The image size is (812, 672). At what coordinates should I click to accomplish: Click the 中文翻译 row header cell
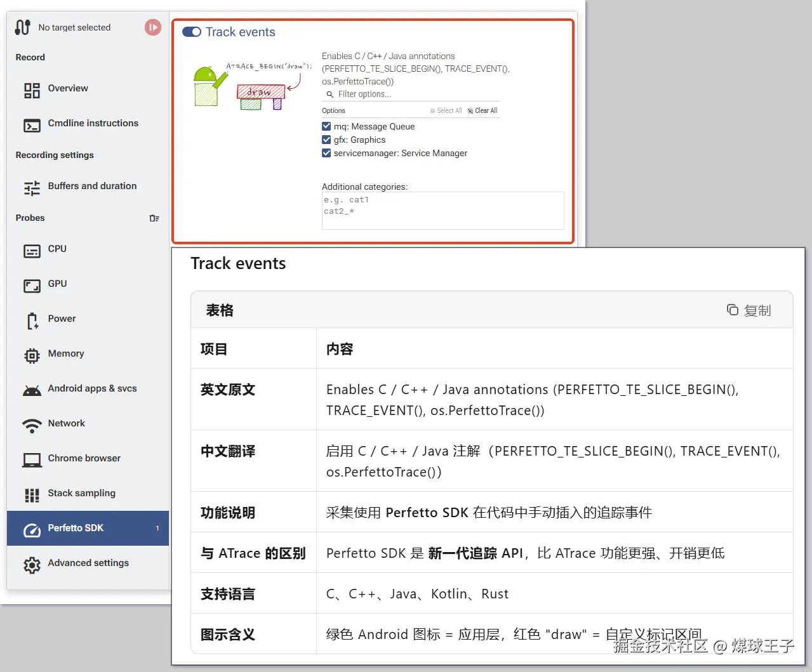[x=253, y=461]
